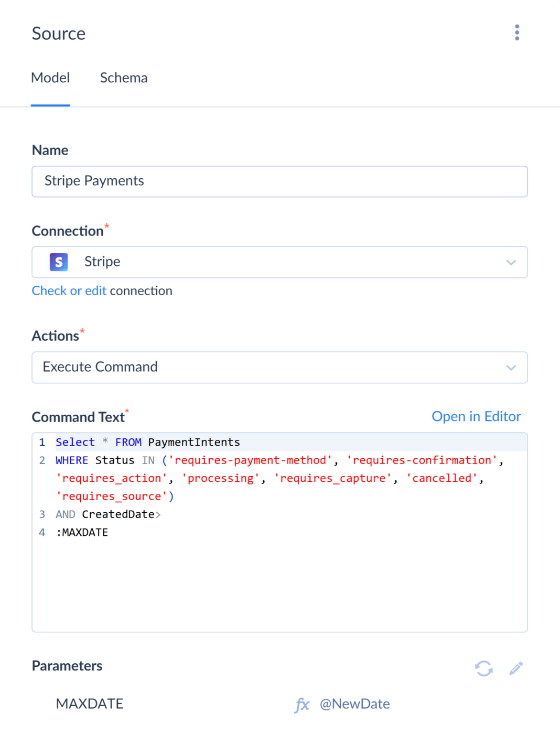
Task: Click the AND CreatedDate> code line
Action: point(108,514)
